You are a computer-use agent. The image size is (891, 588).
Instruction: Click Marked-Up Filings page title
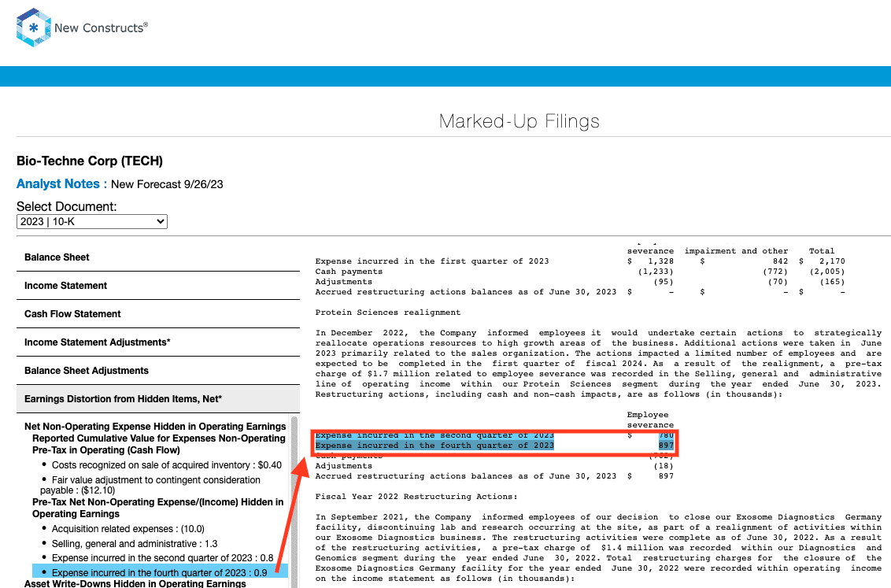tap(519, 121)
